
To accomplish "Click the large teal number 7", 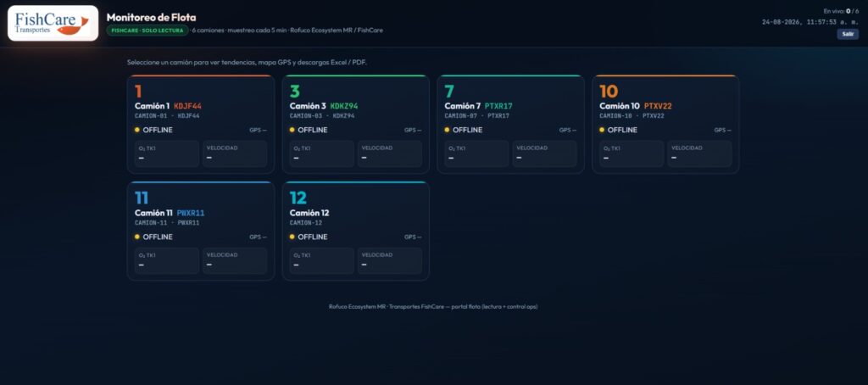I will click(449, 91).
